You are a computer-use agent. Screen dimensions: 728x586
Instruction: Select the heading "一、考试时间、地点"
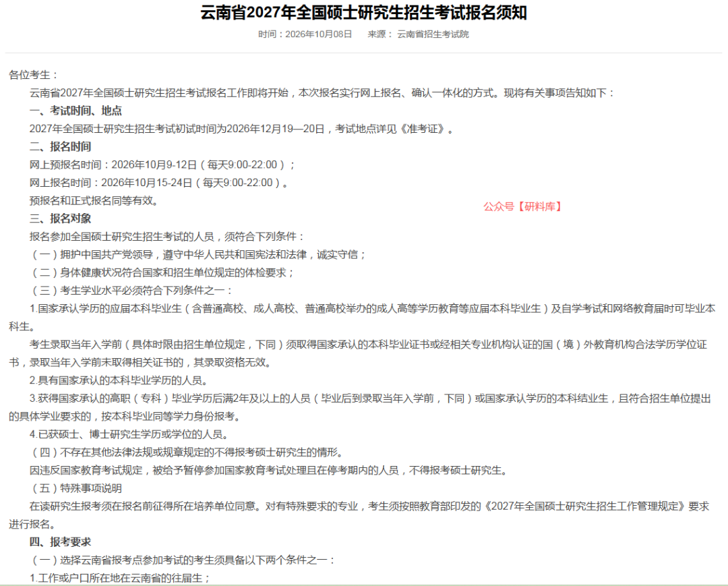coord(75,111)
